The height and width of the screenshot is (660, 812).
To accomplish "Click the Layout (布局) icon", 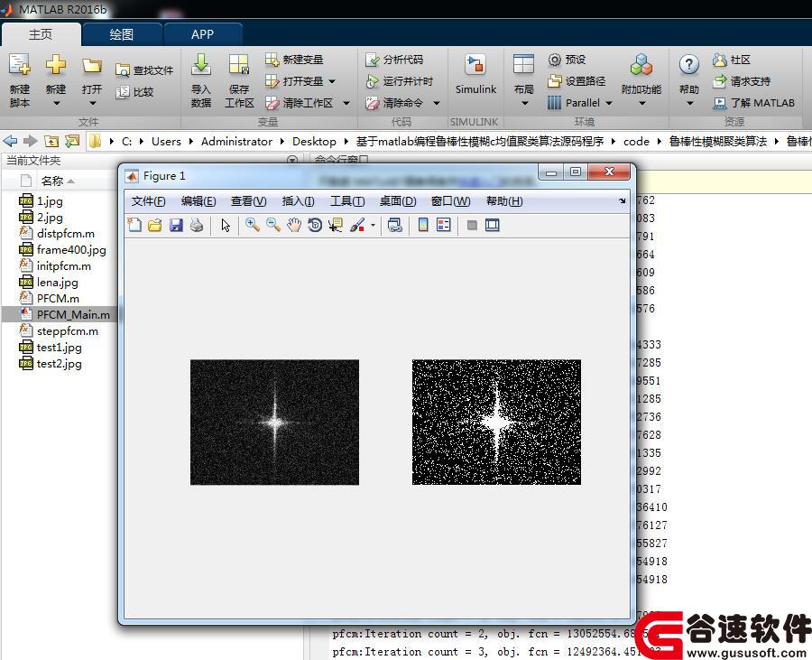I will pos(523,65).
